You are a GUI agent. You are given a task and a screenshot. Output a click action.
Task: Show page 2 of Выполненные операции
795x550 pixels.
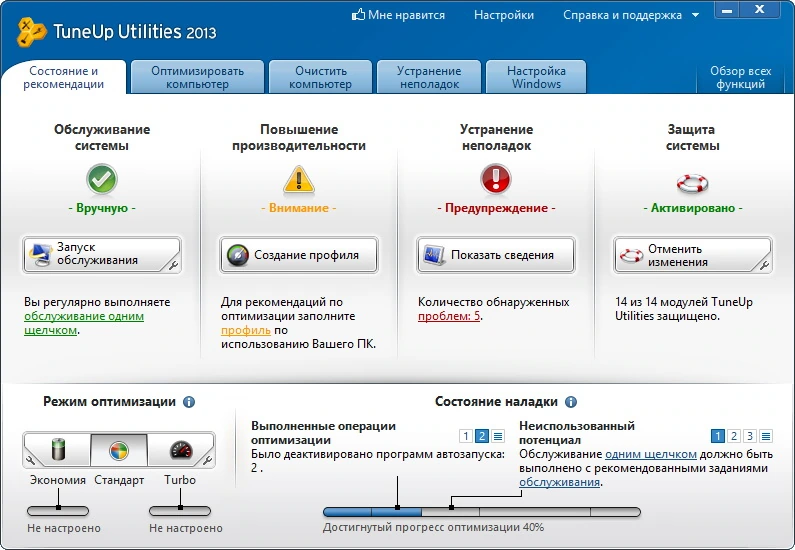coord(482,436)
